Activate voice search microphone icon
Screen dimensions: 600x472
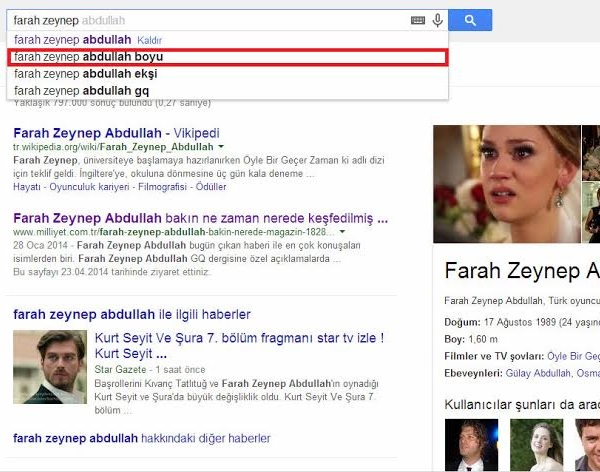(437, 20)
